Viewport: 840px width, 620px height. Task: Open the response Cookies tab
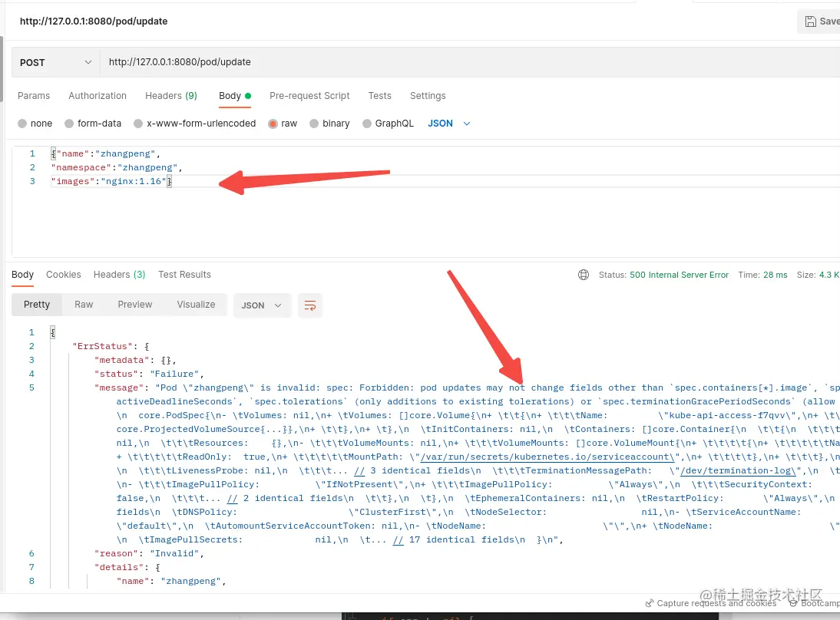[x=63, y=275]
